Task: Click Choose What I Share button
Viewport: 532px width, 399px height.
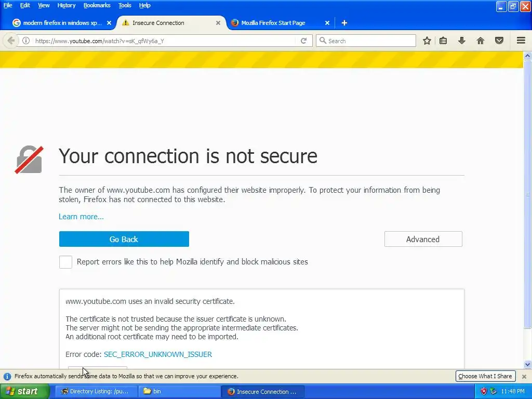Action: (x=485, y=376)
